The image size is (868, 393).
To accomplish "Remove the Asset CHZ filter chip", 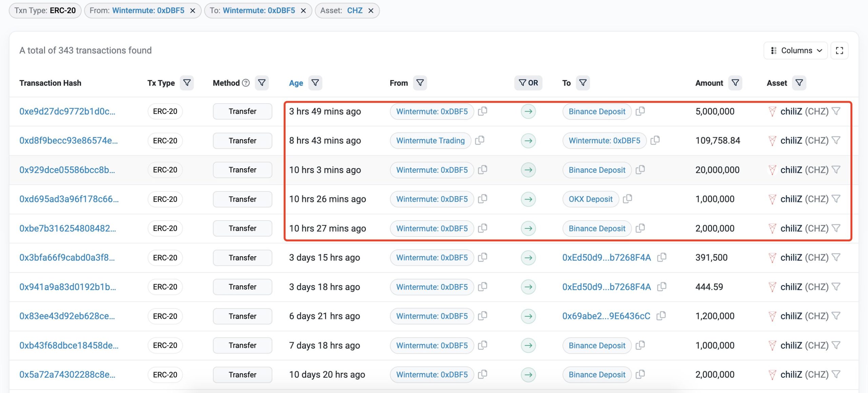I will pyautogui.click(x=371, y=11).
